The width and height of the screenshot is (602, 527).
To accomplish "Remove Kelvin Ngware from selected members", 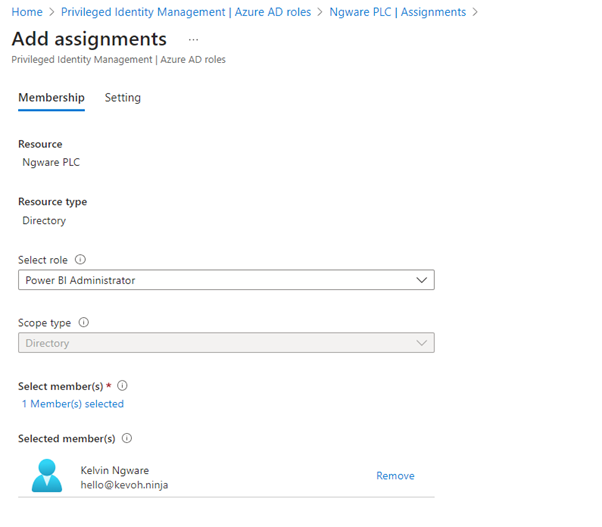I will [x=395, y=476].
